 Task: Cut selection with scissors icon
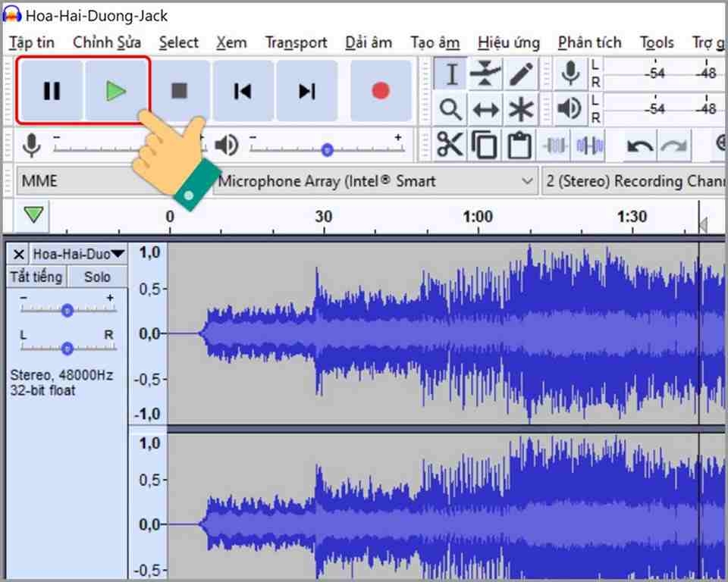449,145
